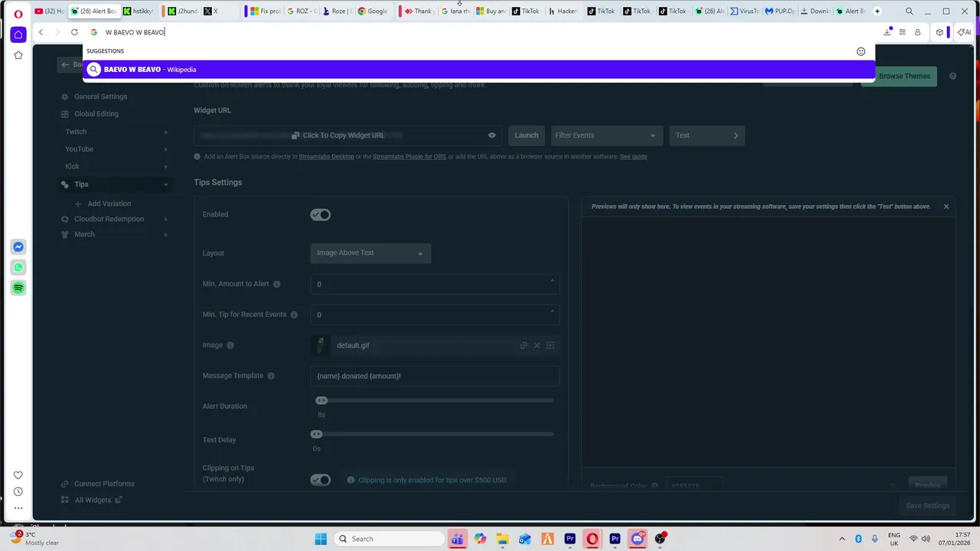Add a new tab with plus
Screen dimensions: 980x551
(877, 11)
